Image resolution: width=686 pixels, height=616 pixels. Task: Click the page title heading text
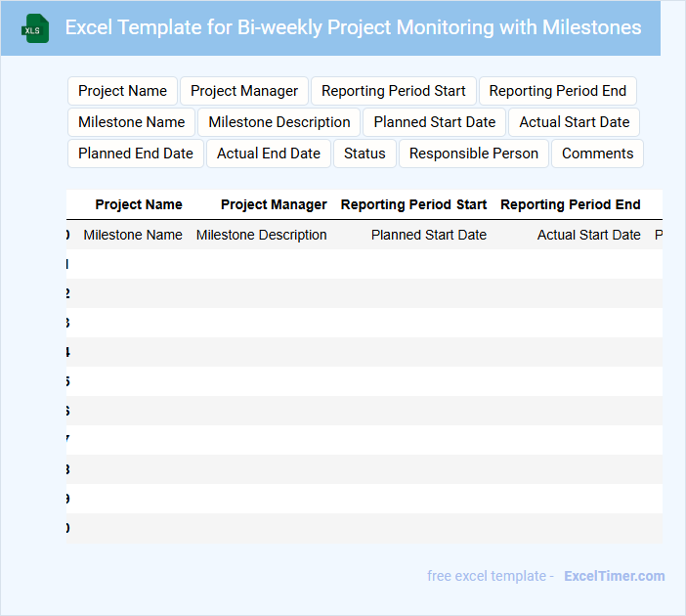[x=353, y=27]
